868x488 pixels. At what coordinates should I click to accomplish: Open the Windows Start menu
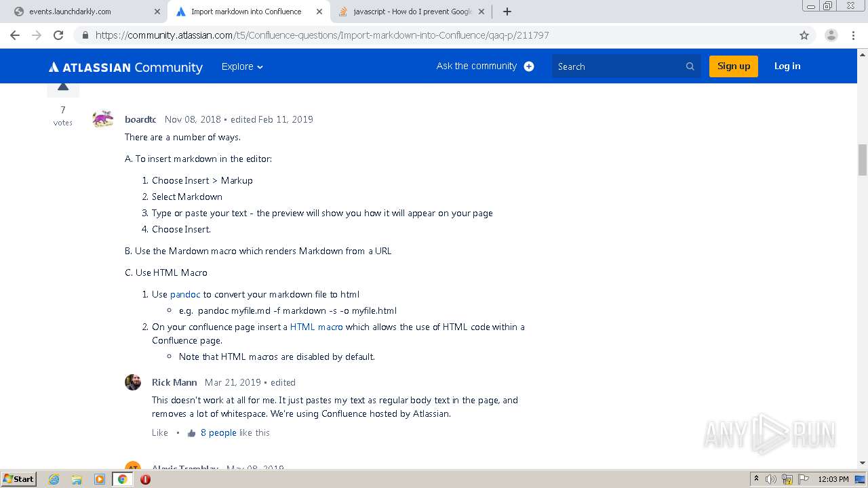(18, 479)
